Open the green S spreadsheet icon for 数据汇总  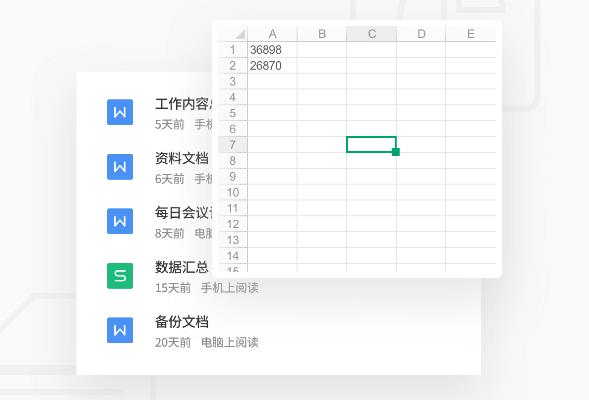click(120, 276)
